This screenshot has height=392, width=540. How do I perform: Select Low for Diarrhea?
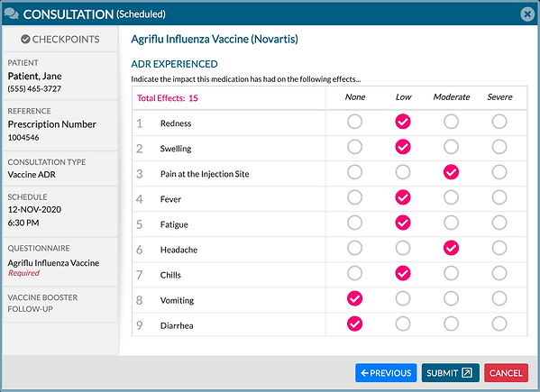point(403,324)
